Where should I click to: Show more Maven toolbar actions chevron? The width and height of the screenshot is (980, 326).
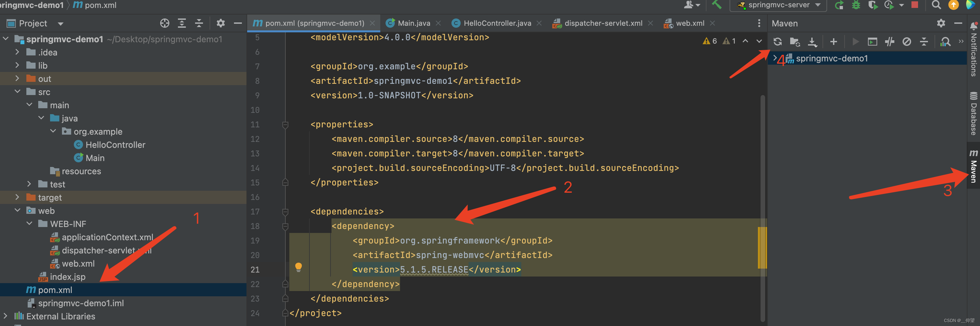click(961, 41)
